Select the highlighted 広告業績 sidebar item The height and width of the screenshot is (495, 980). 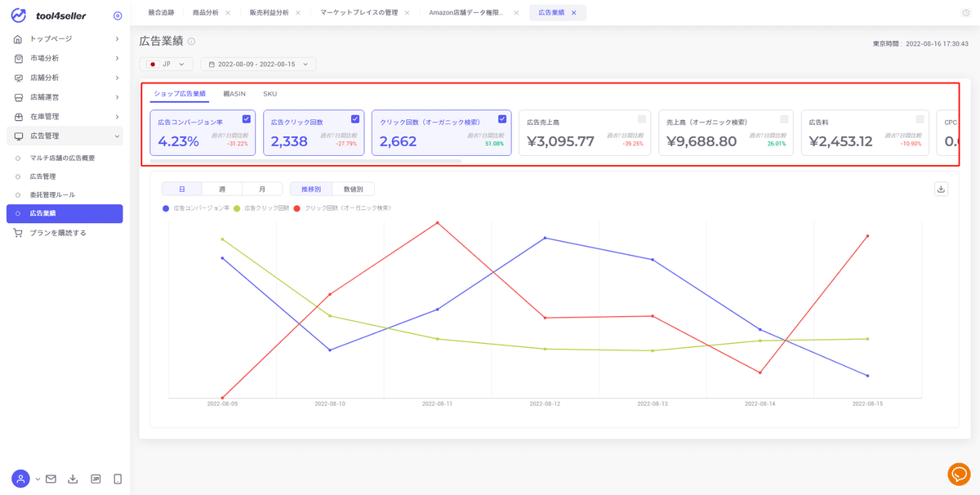(65, 213)
